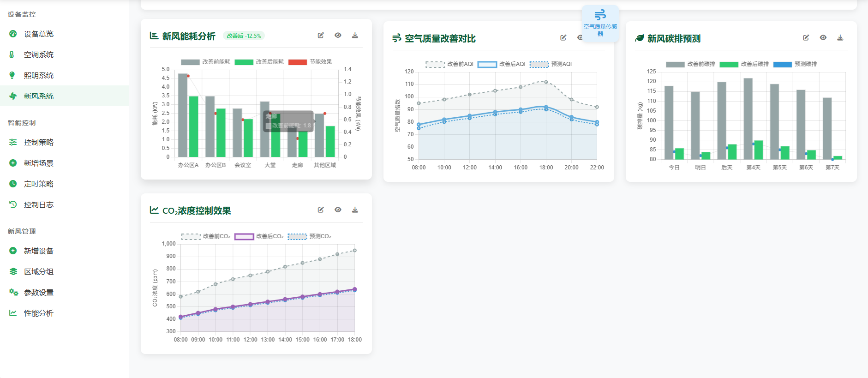The height and width of the screenshot is (378, 868).
Task: Open 控制日志 page
Action: 39,204
